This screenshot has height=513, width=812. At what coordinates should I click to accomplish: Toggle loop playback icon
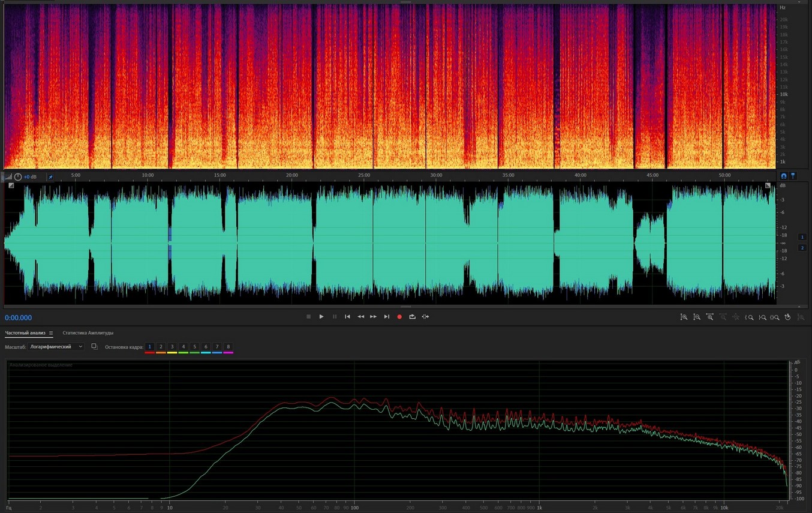412,317
